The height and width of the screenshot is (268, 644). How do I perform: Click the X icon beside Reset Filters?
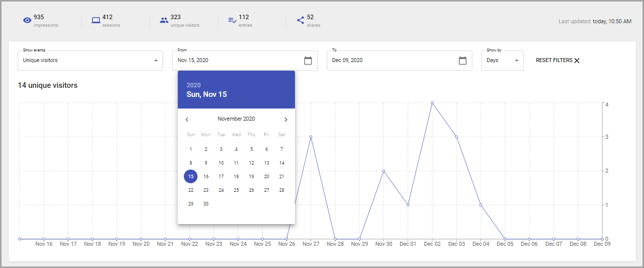[x=577, y=61]
